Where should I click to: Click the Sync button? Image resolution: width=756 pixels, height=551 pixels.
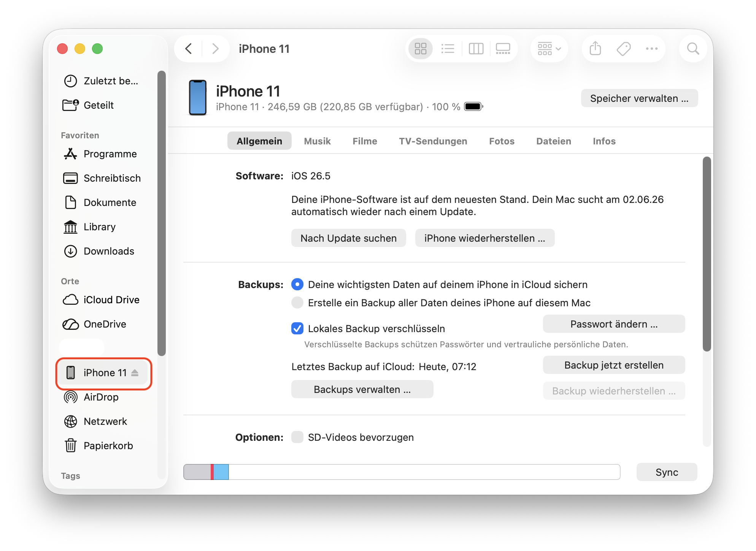coord(667,472)
